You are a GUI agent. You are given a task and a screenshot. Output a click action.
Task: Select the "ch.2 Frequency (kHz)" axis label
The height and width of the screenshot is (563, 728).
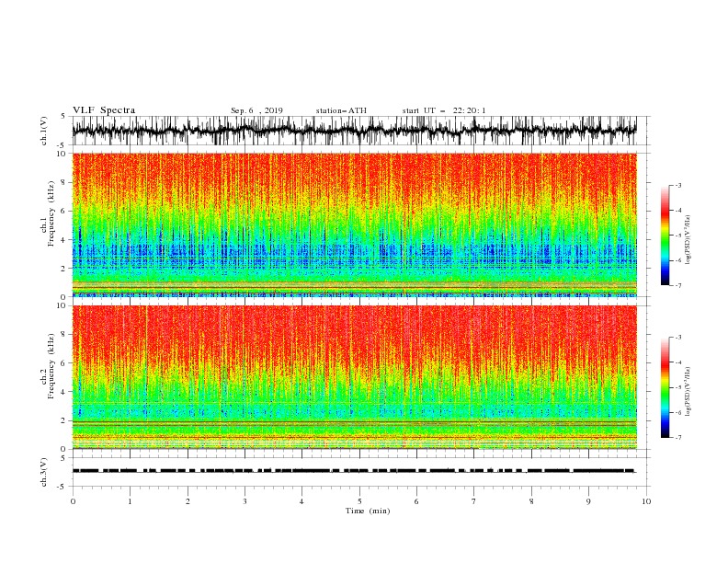[x=48, y=365]
